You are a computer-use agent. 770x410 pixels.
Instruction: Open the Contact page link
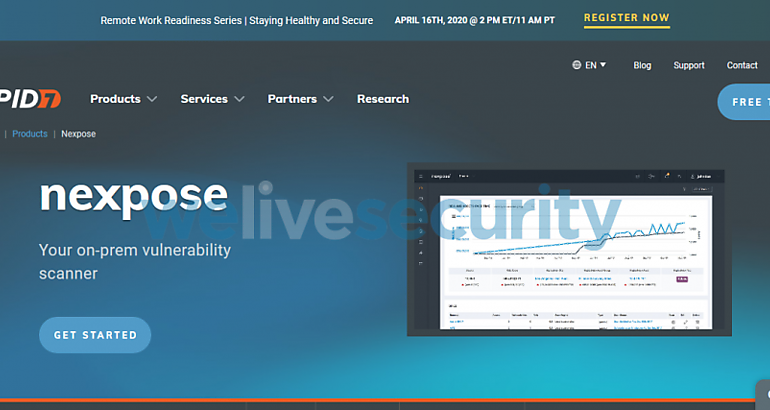[x=742, y=65]
